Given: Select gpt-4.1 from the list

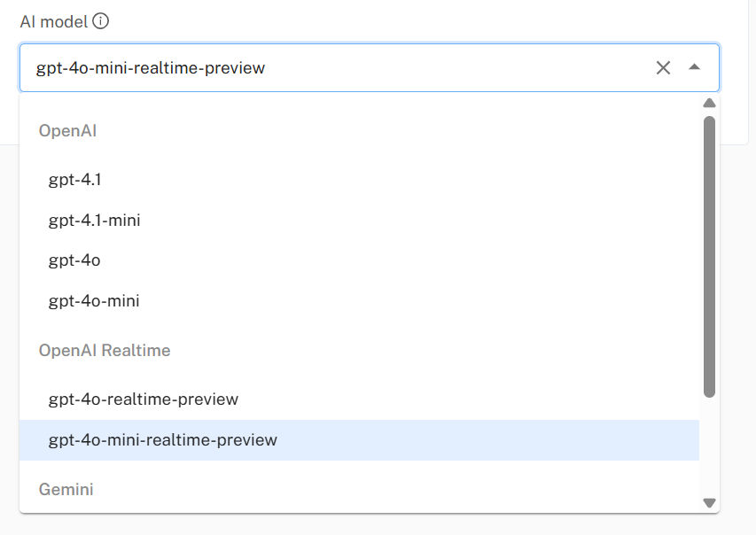Looking at the screenshot, I should (74, 180).
